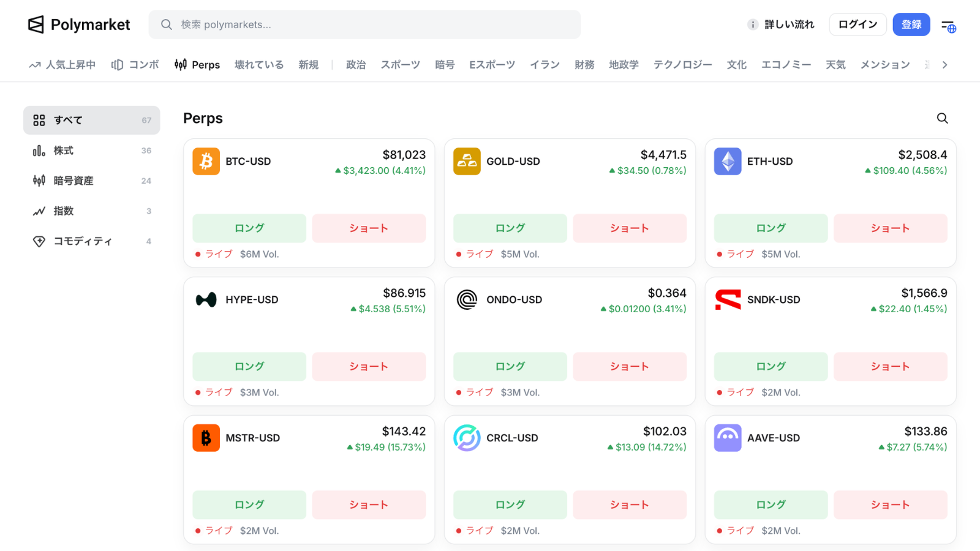Click the MSTR-USD Strategy icon
The height and width of the screenshot is (551, 980).
[x=206, y=438]
